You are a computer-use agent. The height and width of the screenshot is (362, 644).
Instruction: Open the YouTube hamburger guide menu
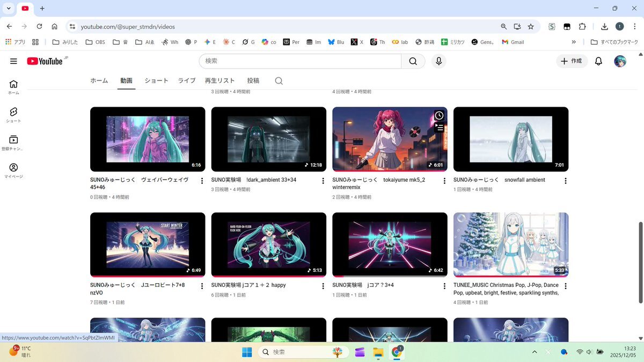(x=13, y=61)
